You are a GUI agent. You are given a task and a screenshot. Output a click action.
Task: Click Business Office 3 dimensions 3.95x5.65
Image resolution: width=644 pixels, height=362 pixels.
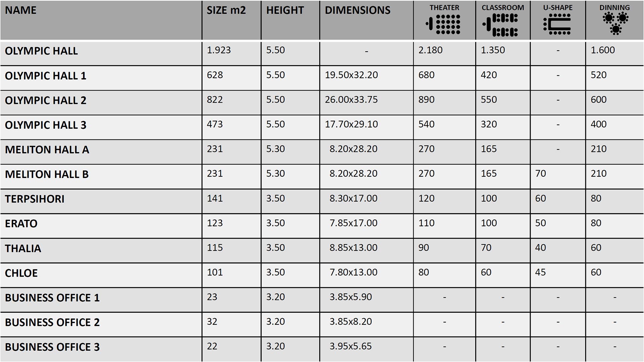pyautogui.click(x=351, y=346)
